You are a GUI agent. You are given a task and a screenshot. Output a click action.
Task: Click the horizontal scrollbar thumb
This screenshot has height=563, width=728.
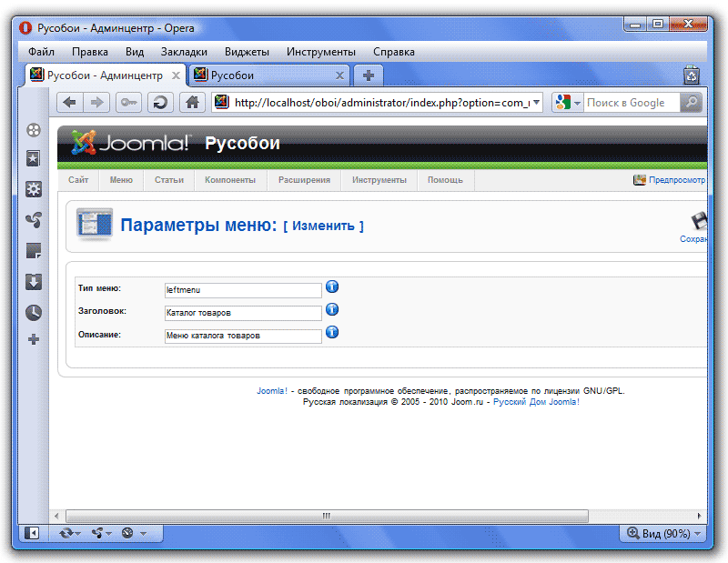326,516
